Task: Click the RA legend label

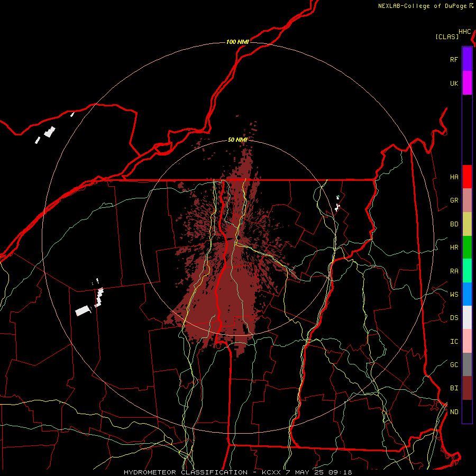Action: click(454, 271)
